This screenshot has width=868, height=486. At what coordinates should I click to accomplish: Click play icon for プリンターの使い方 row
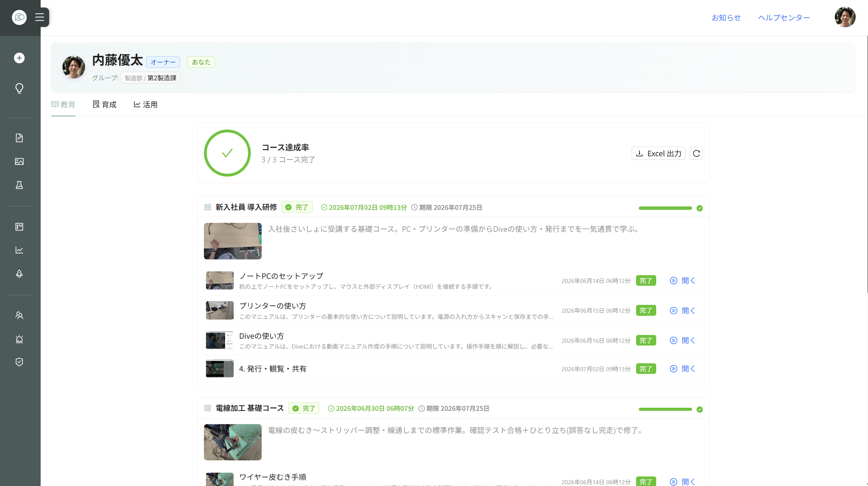click(673, 311)
